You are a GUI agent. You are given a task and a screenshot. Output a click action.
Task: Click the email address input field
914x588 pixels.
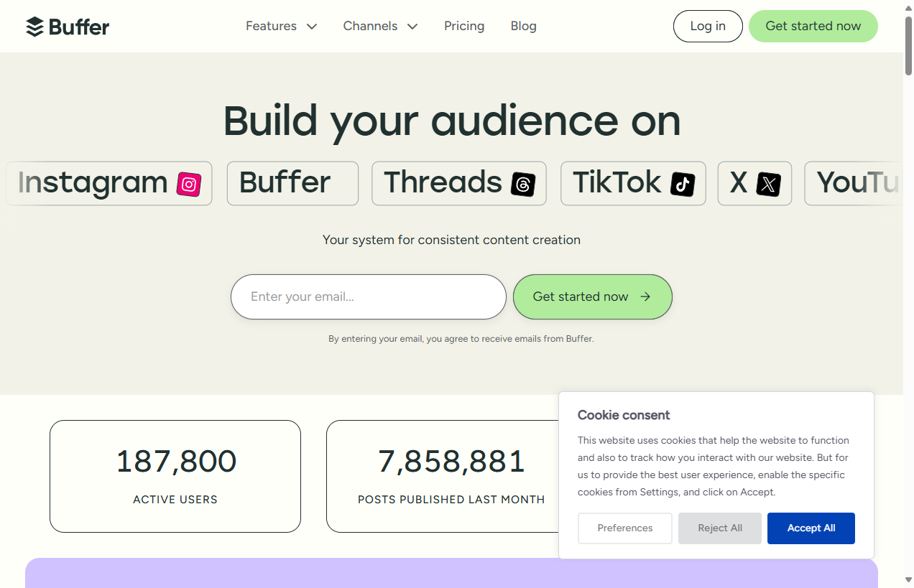(368, 297)
